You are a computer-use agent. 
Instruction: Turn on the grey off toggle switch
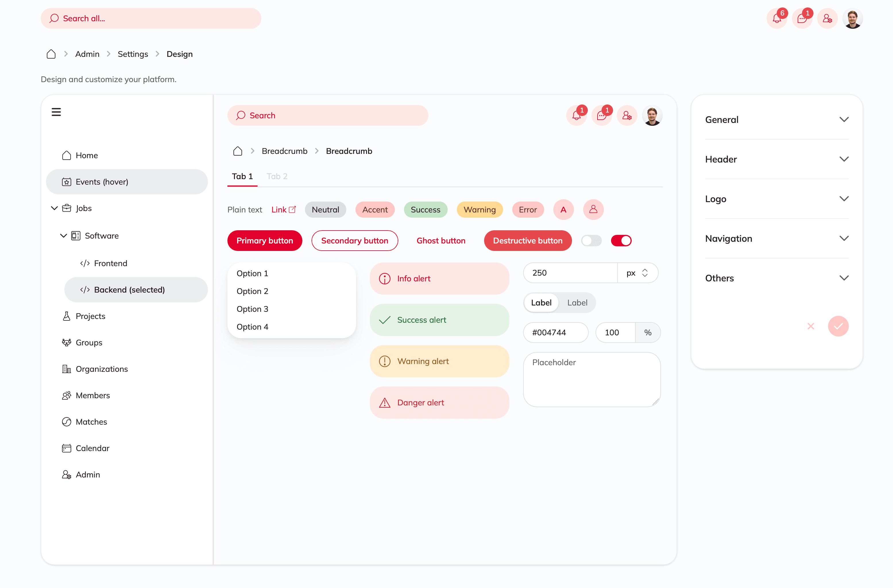591,241
